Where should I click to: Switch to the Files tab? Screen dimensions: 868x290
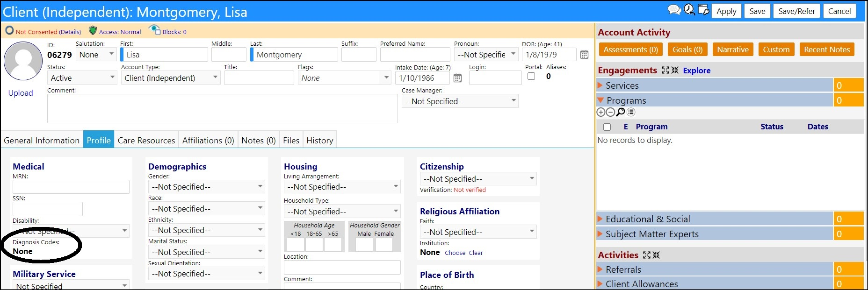pyautogui.click(x=291, y=140)
